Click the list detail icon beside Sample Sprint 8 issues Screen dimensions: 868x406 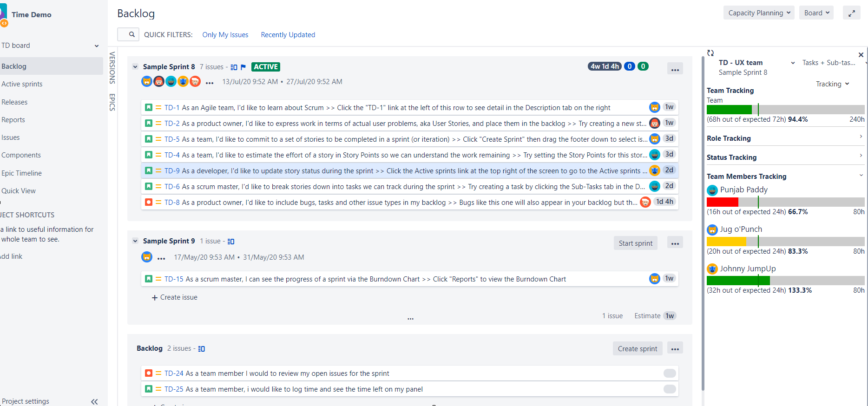click(234, 67)
